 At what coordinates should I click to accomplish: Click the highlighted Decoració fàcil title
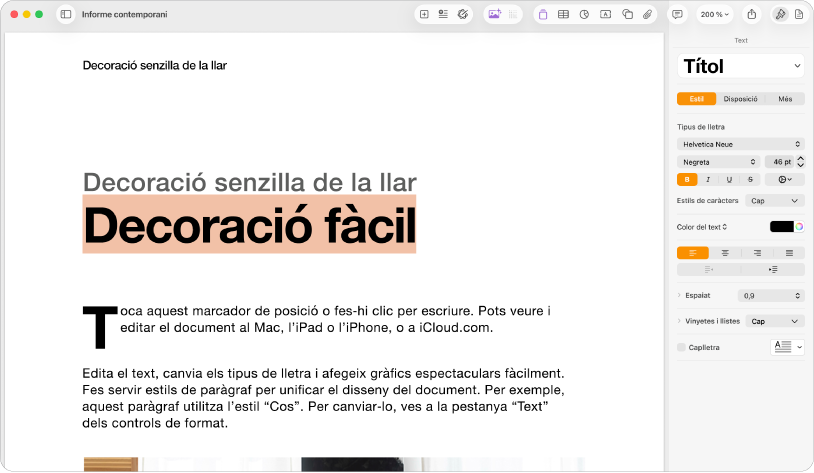250,225
